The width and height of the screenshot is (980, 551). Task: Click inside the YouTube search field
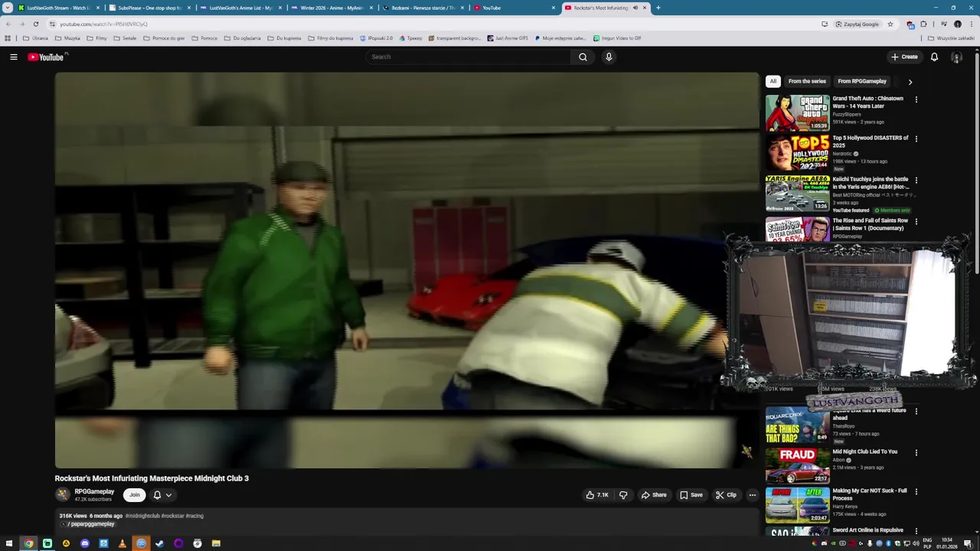coord(469,57)
